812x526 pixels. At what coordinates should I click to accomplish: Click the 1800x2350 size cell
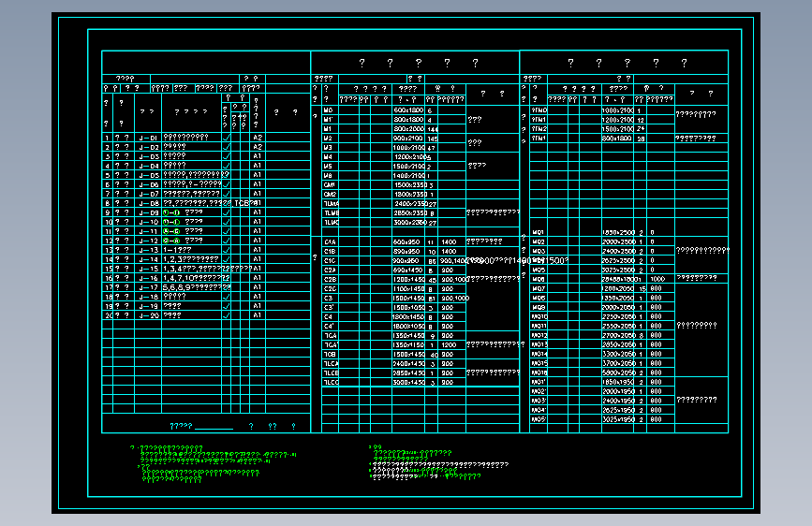coord(410,194)
